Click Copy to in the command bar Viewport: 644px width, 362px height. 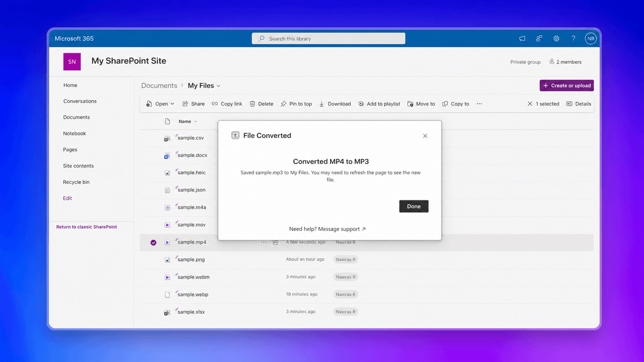click(x=455, y=104)
